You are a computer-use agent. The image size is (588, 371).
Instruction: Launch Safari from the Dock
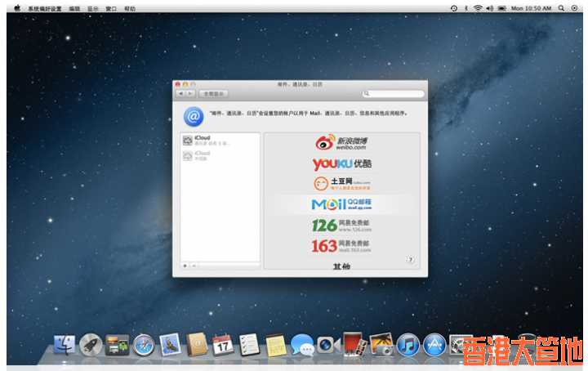click(x=144, y=345)
